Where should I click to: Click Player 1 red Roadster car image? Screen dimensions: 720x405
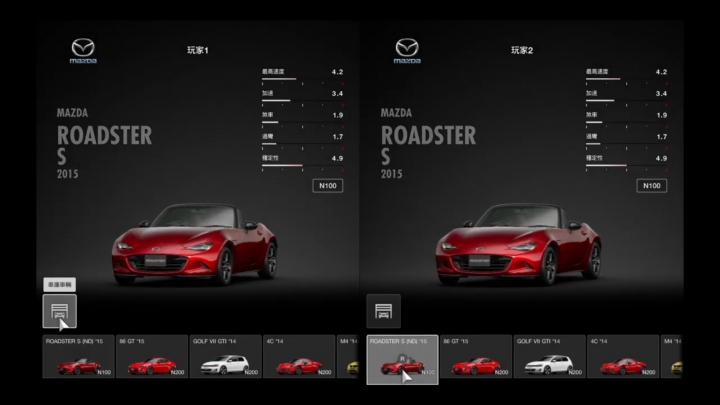click(x=194, y=244)
